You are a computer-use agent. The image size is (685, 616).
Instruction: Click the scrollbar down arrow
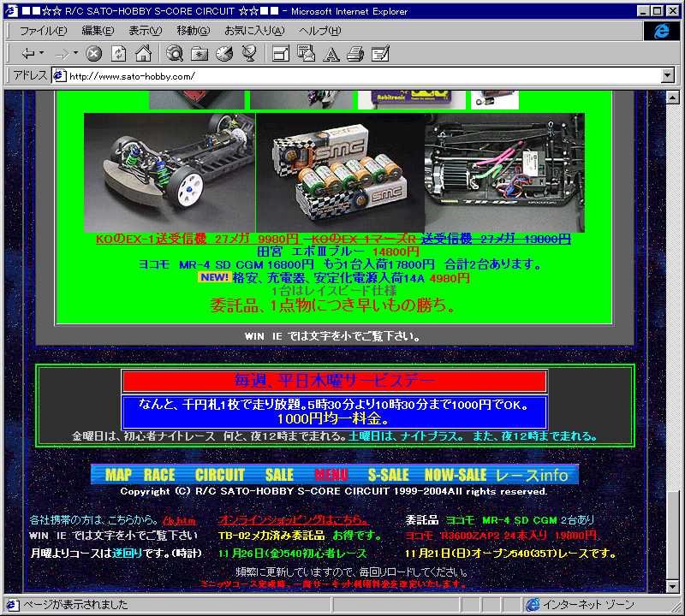tap(672, 586)
